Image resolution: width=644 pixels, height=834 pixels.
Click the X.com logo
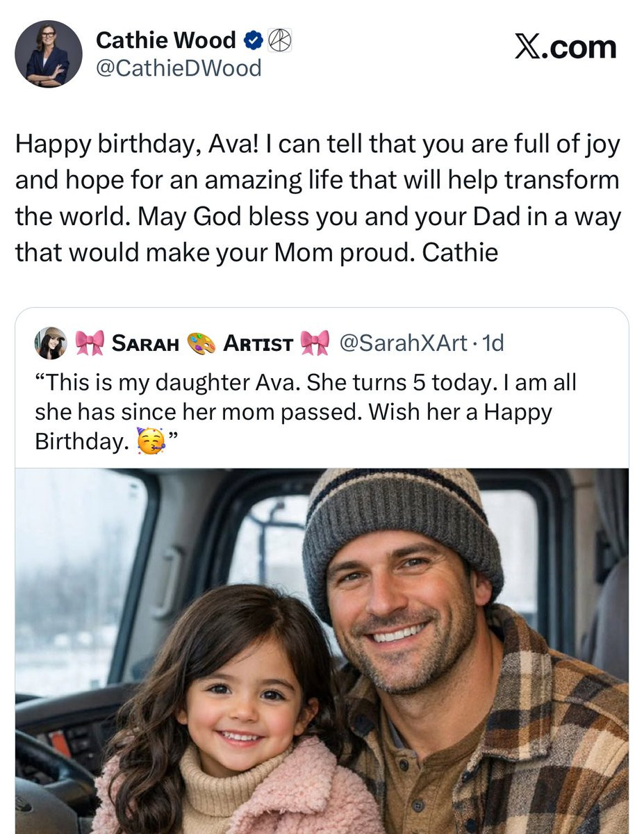[565, 47]
